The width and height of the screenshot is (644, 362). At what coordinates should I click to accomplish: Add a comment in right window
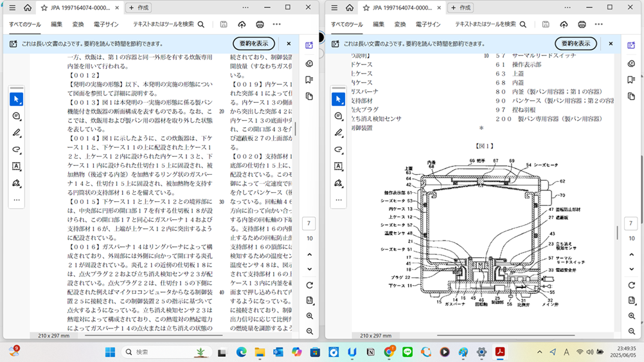click(x=339, y=116)
